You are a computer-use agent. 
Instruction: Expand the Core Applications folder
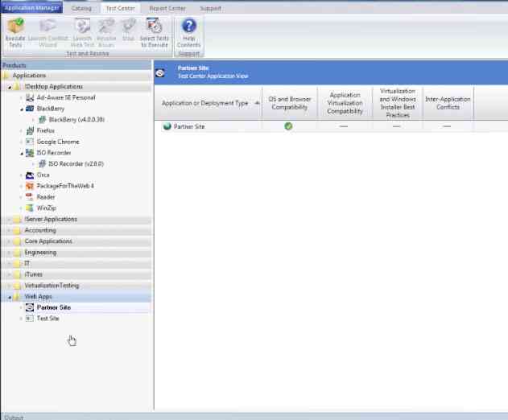tap(10, 241)
